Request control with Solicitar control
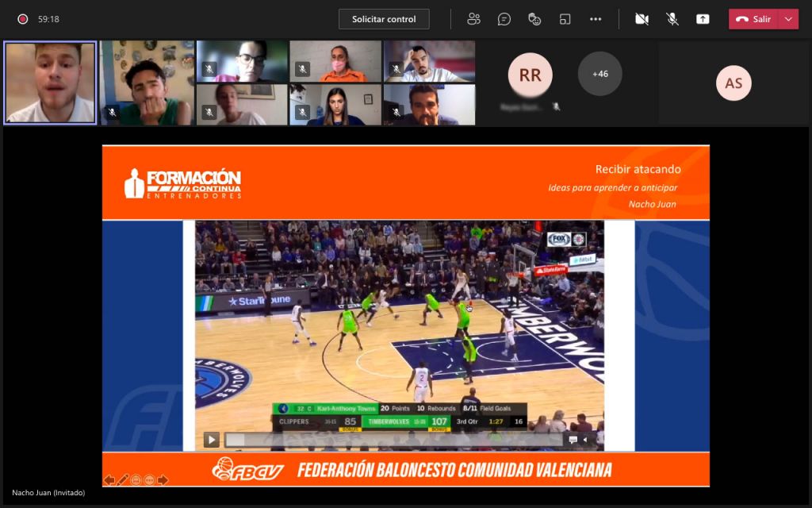Image resolution: width=812 pixels, height=508 pixels. pyautogui.click(x=384, y=19)
